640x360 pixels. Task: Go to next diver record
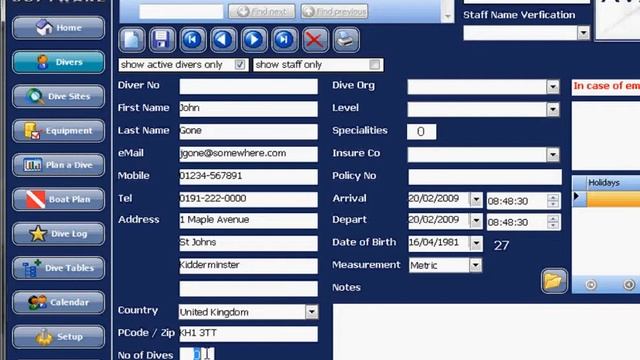pyautogui.click(x=254, y=40)
